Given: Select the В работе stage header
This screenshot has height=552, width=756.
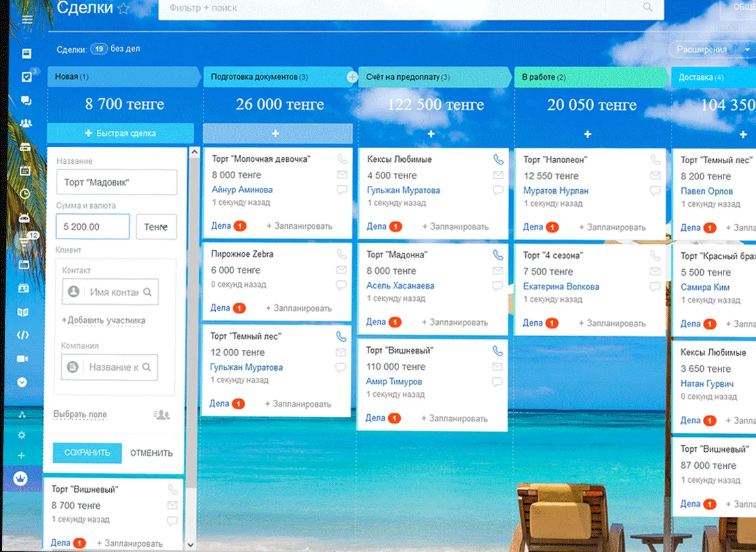Looking at the screenshot, I should pyautogui.click(x=588, y=77).
